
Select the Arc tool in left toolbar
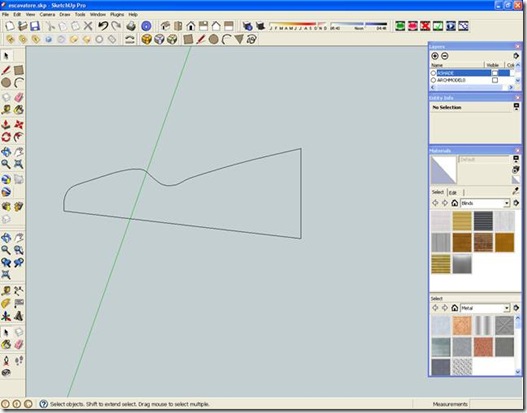[19, 83]
